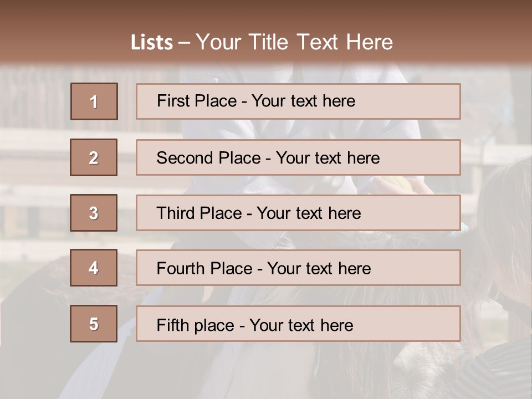This screenshot has width=532, height=399.
Task: Click the words 'Fifth place' in list
Action: tap(196, 325)
